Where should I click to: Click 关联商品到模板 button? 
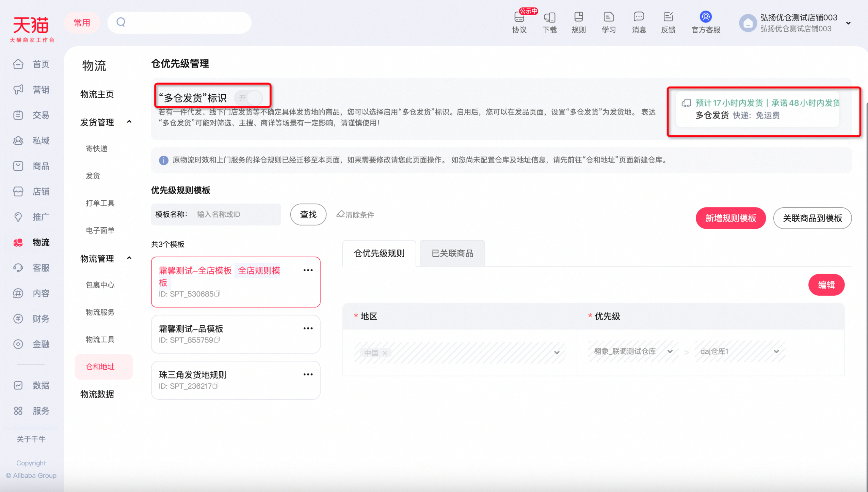(x=813, y=218)
